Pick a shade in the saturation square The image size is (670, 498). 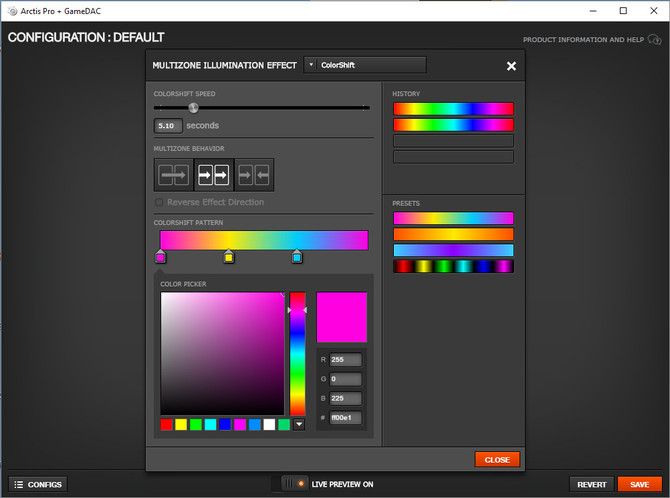pos(222,354)
